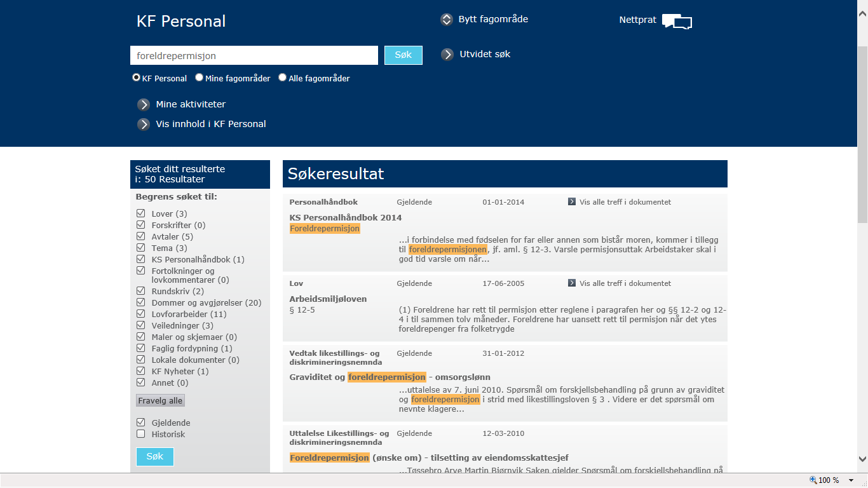
Task: Click the Begrens søket til heading
Action: click(x=176, y=197)
